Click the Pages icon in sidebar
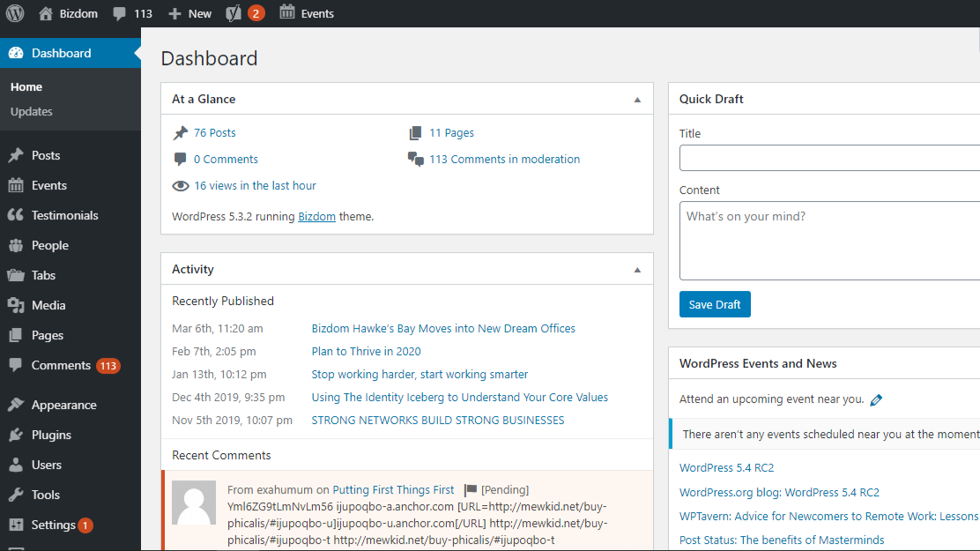Image resolution: width=980 pixels, height=551 pixels. tap(16, 335)
